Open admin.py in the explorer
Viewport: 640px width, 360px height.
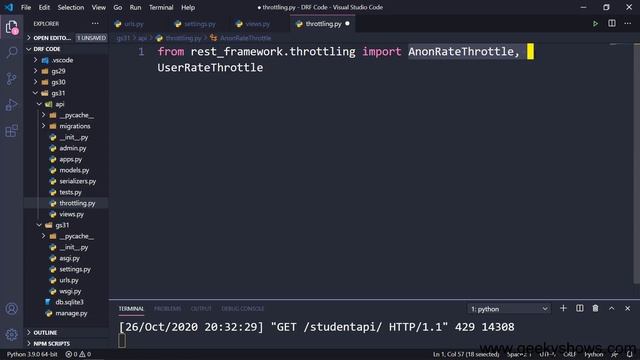pyautogui.click(x=72, y=148)
